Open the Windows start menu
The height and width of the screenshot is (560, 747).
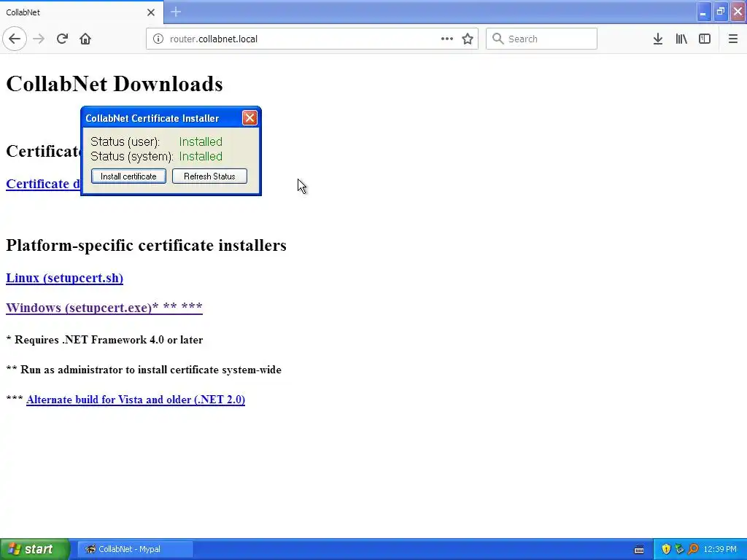[35, 549]
